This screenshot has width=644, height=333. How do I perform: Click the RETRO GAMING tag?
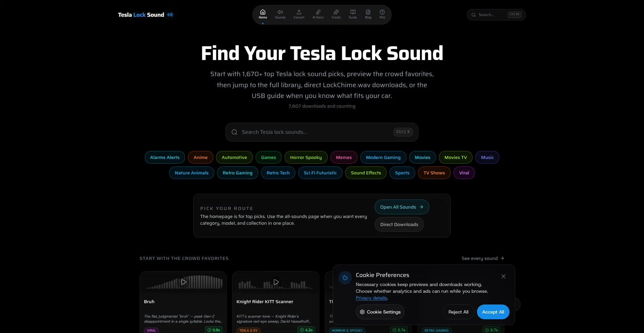pyautogui.click(x=436, y=330)
